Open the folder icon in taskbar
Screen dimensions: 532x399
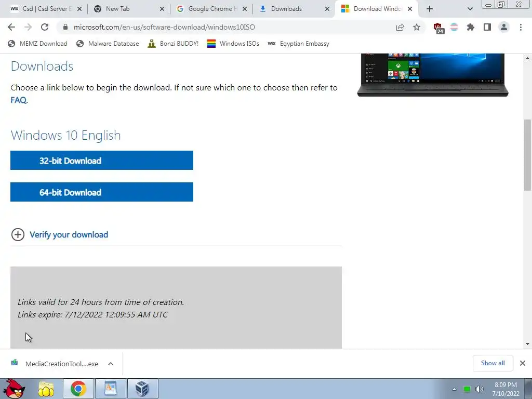pyautogui.click(x=46, y=389)
